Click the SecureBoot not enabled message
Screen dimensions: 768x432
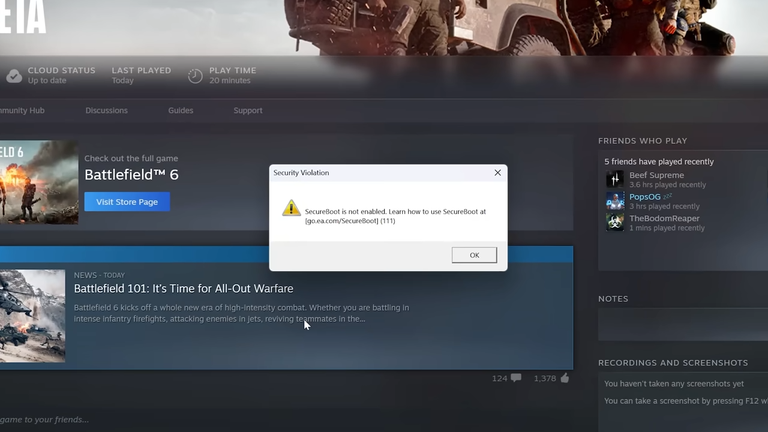coord(395,216)
